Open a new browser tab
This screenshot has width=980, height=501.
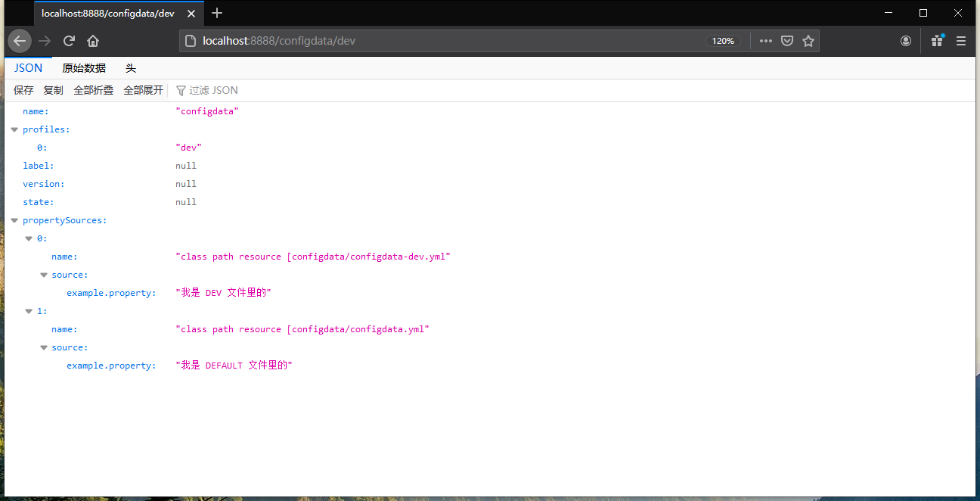tap(217, 13)
